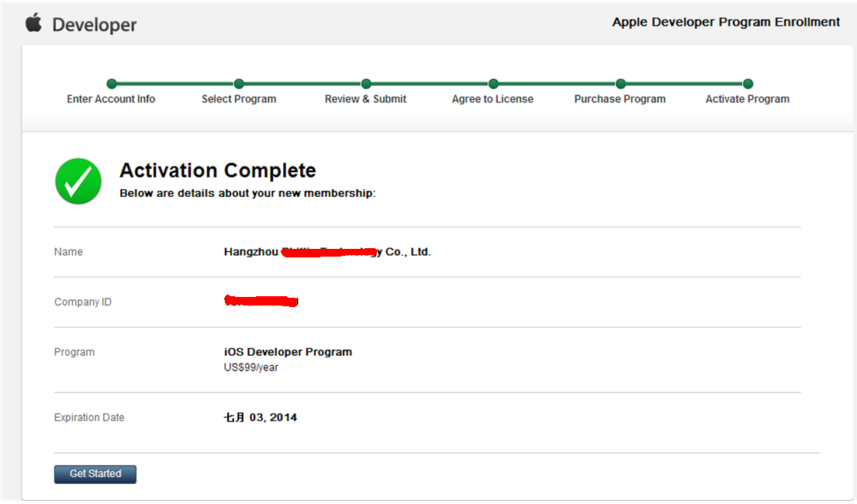The height and width of the screenshot is (504, 857).
Task: Click the Expiration Date label
Action: pos(89,417)
